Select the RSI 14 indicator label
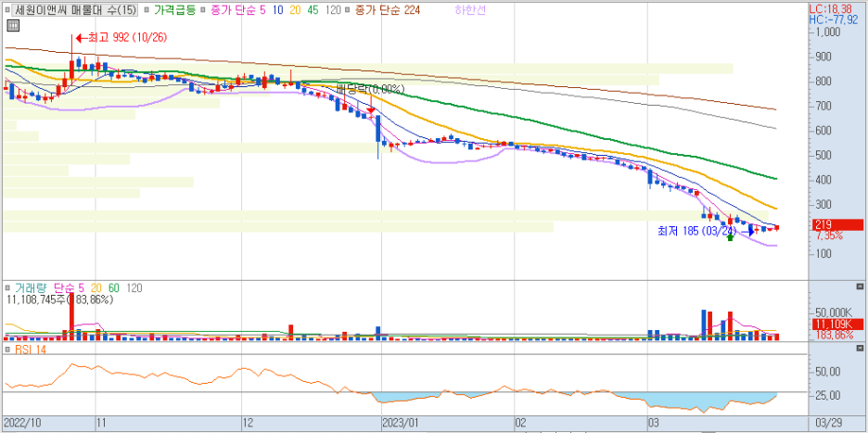The image size is (868, 433). (x=30, y=350)
